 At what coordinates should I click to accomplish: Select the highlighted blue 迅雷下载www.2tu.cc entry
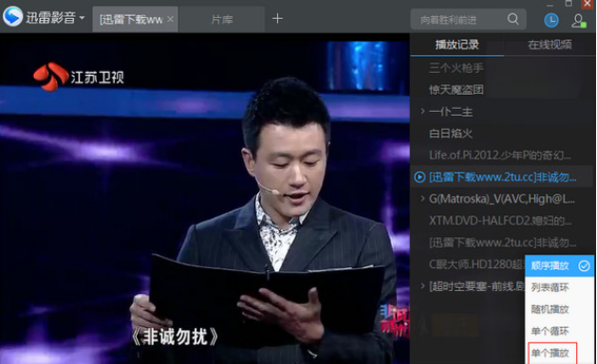pyautogui.click(x=503, y=177)
